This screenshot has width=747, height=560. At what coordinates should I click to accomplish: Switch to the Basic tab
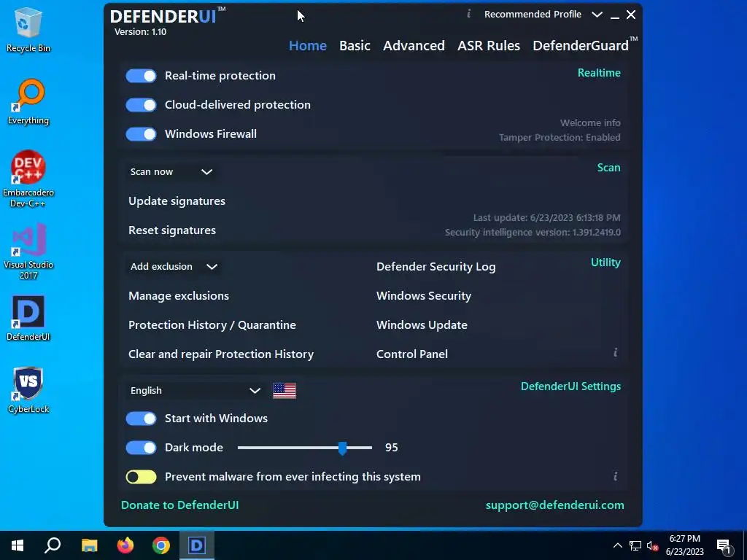coord(355,46)
